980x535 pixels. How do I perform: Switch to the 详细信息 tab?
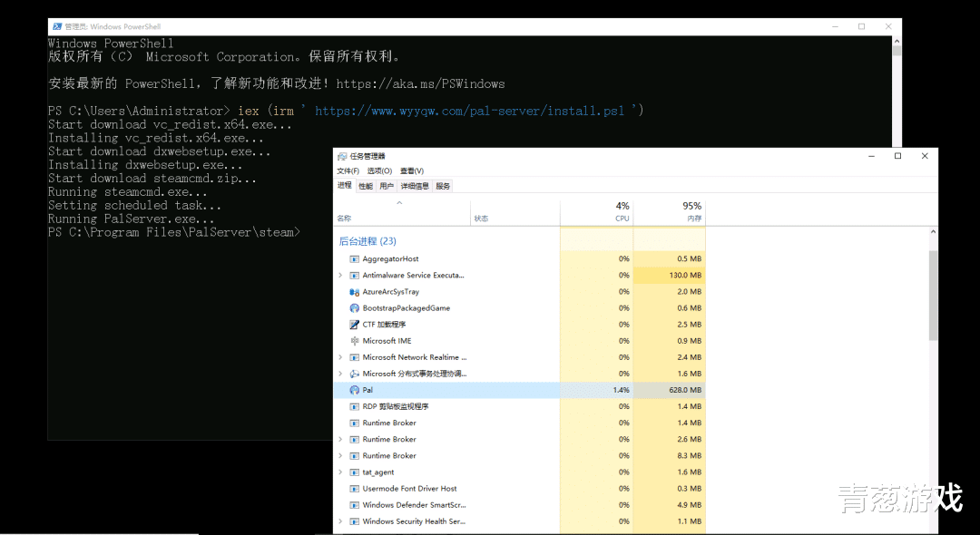click(415, 186)
